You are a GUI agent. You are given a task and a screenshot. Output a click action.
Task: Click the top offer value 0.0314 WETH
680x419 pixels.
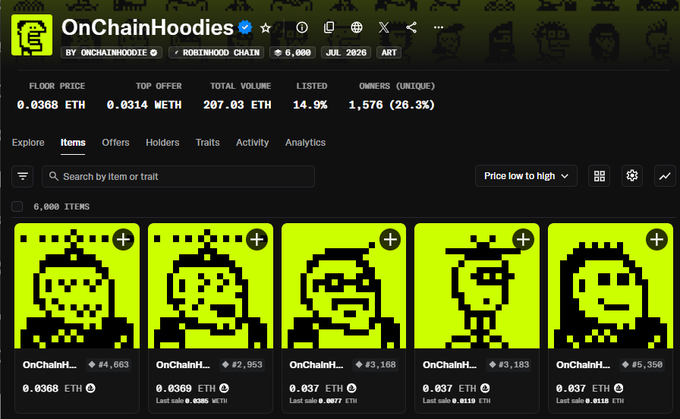coord(144,105)
